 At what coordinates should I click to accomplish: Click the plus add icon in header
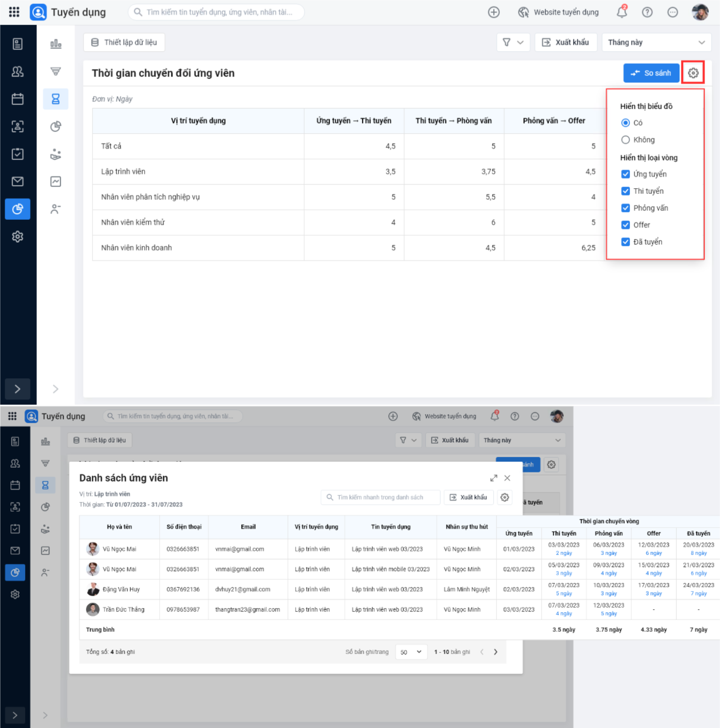pos(493,12)
